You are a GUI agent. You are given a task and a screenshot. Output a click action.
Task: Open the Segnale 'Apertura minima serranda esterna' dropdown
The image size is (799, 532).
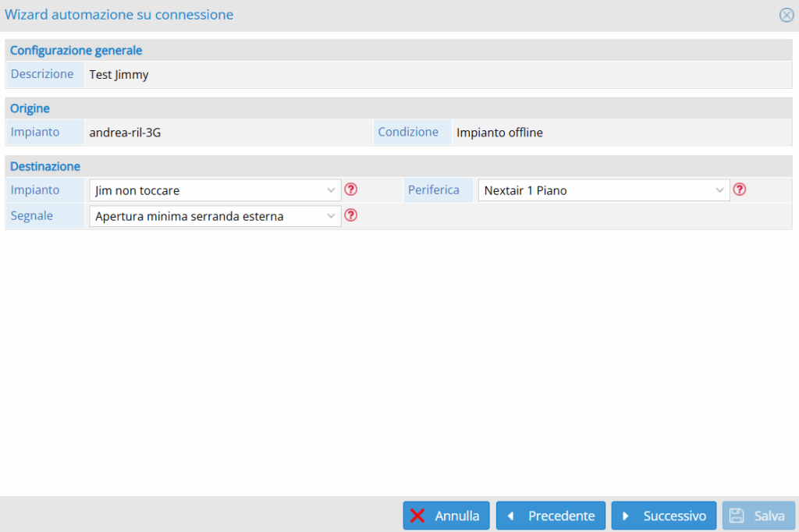pos(215,216)
